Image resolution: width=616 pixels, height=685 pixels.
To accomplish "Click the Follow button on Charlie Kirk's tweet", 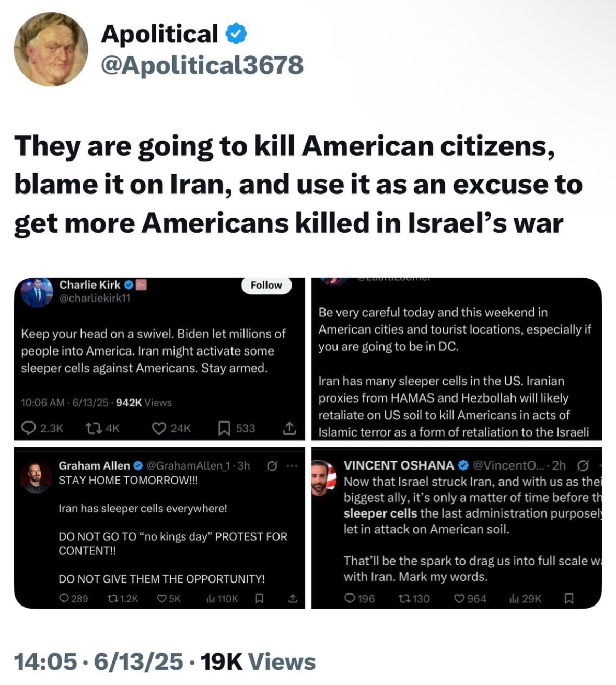I will pyautogui.click(x=266, y=285).
